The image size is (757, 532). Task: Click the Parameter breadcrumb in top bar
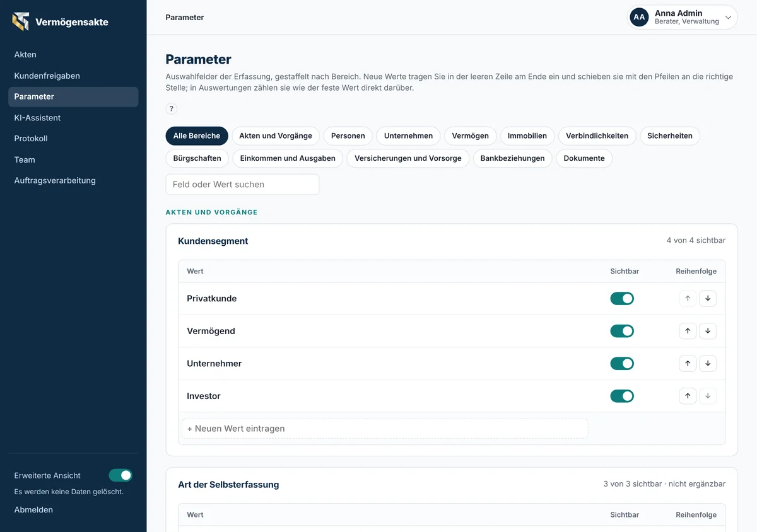pyautogui.click(x=185, y=18)
